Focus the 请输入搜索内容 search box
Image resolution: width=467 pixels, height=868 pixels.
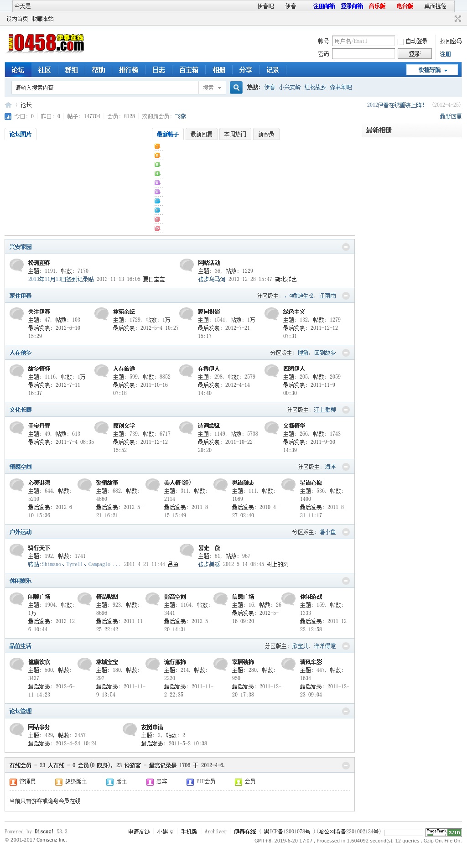point(105,88)
